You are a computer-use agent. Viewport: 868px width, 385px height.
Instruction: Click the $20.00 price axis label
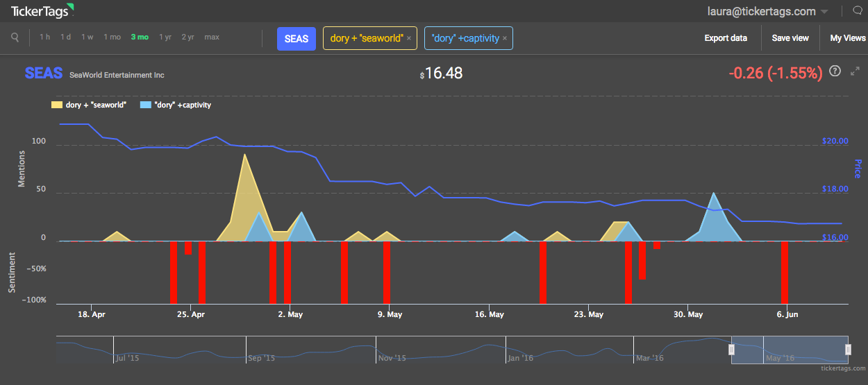pyautogui.click(x=835, y=141)
